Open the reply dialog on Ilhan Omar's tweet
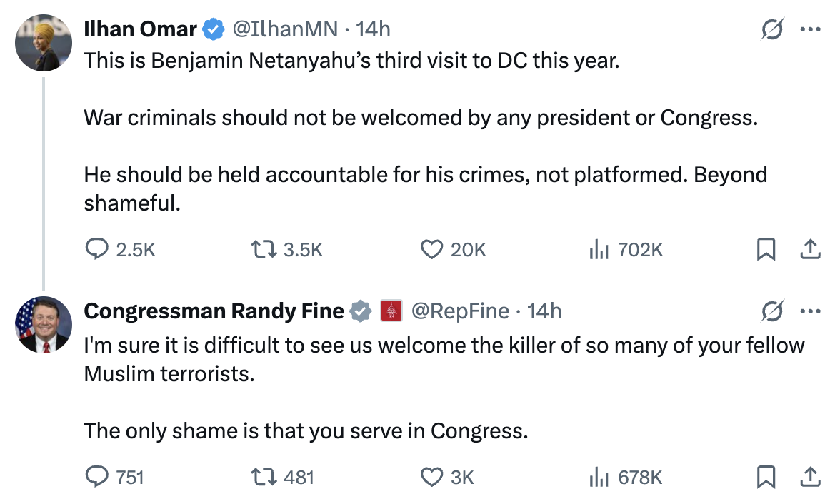The image size is (840, 504). tap(98, 249)
